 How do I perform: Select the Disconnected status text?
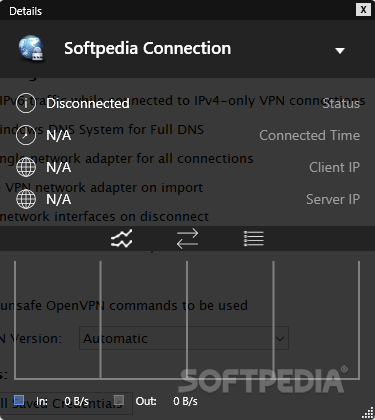click(x=88, y=103)
